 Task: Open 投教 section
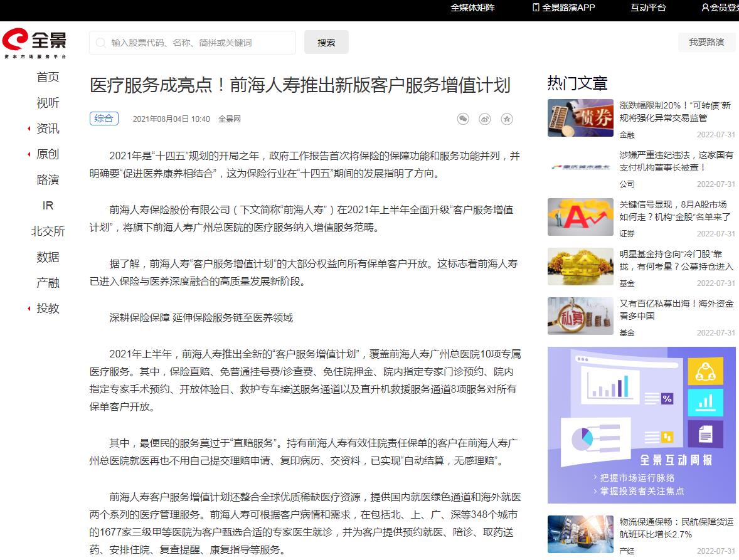(48, 309)
